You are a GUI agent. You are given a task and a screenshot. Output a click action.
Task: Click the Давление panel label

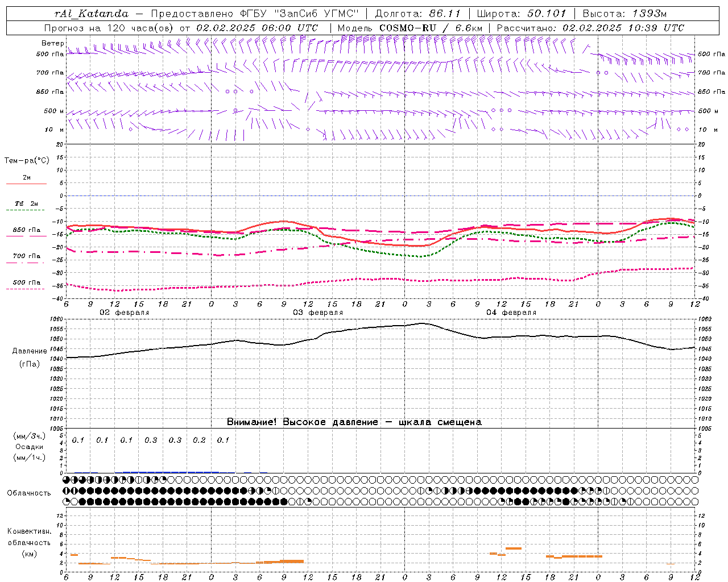(x=30, y=351)
